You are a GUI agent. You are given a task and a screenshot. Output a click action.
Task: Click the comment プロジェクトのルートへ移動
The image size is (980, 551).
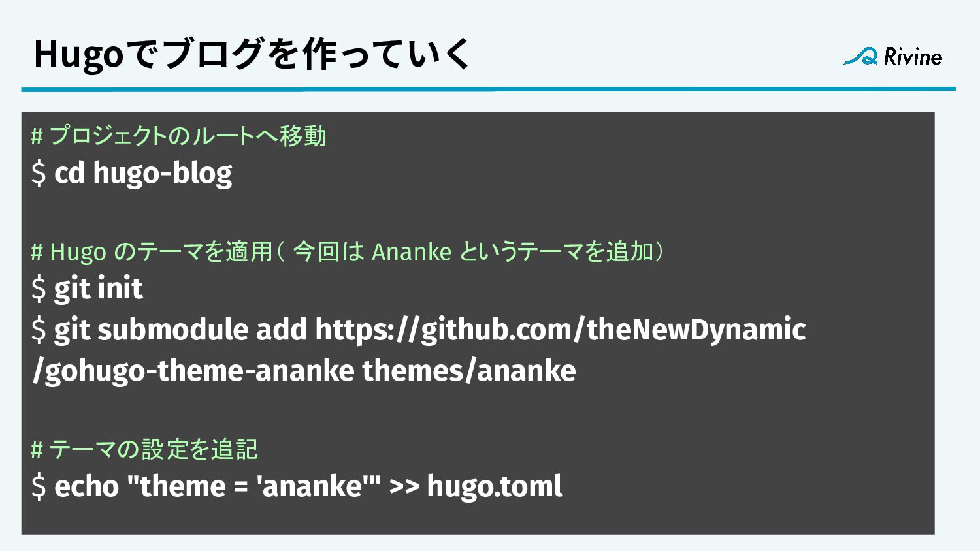point(178,136)
